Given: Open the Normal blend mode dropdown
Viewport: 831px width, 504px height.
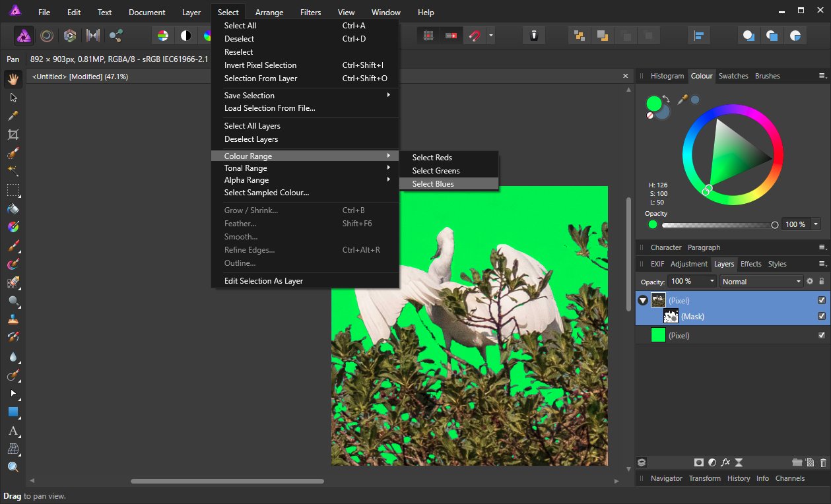Looking at the screenshot, I should coord(761,281).
